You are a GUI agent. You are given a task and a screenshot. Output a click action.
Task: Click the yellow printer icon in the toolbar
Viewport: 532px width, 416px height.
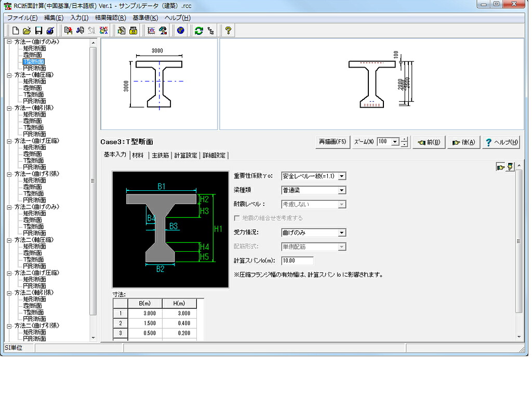point(134,31)
